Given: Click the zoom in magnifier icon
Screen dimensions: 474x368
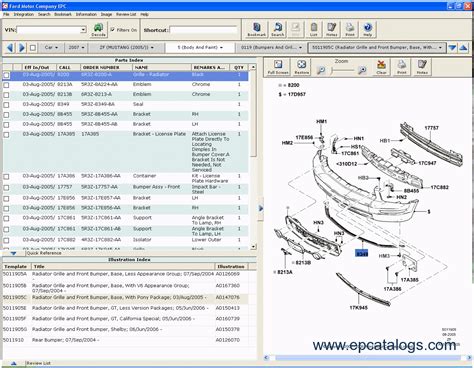Looking at the screenshot, I should [362, 70].
